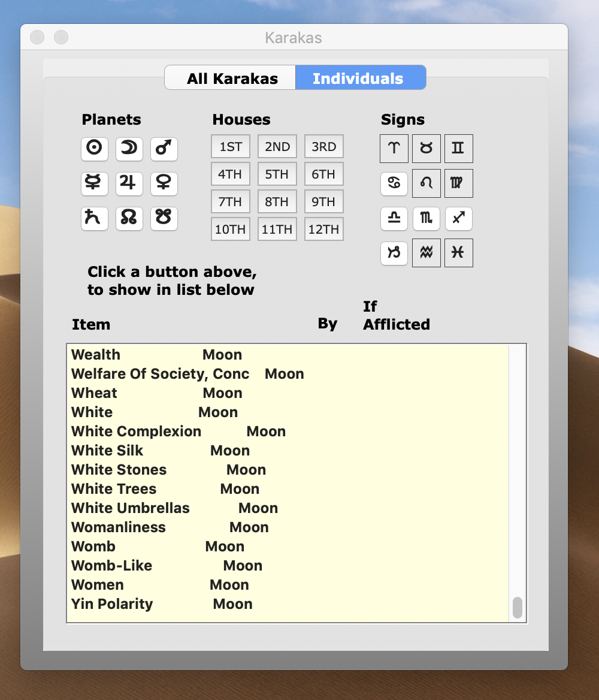Select the 12TH house button

coord(323,229)
